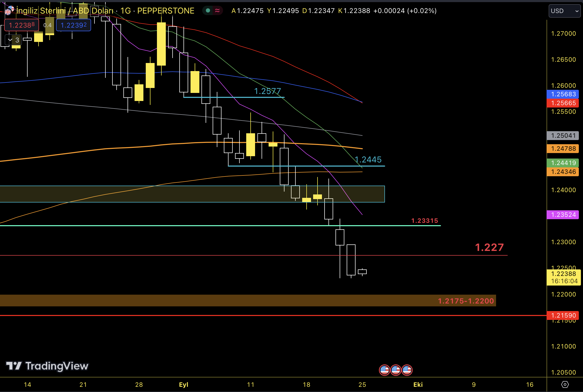Click the green 1.24419 price axis label
This screenshot has height=392, width=583.
pos(563,163)
